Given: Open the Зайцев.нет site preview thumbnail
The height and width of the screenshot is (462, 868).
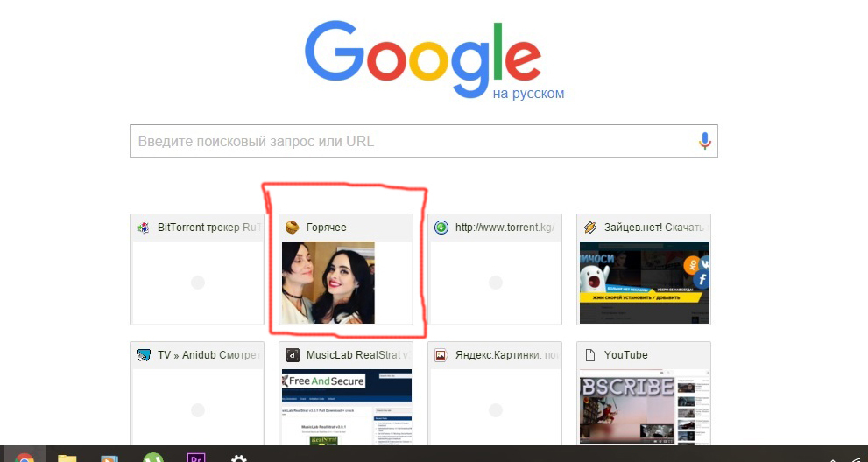Looking at the screenshot, I should click(x=644, y=283).
